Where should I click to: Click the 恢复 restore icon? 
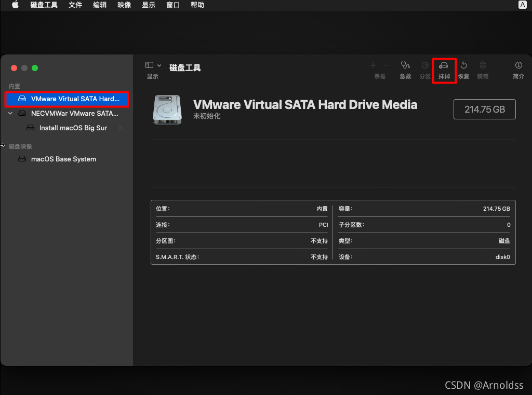click(463, 65)
